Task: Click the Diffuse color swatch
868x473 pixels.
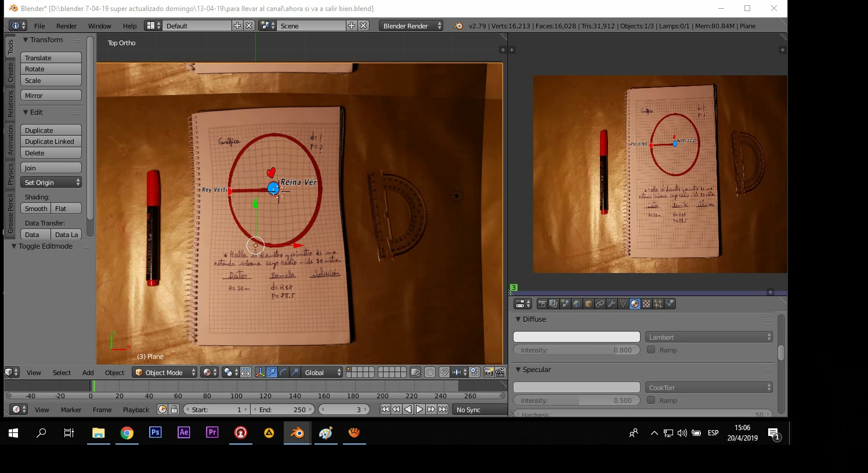Action: [576, 337]
